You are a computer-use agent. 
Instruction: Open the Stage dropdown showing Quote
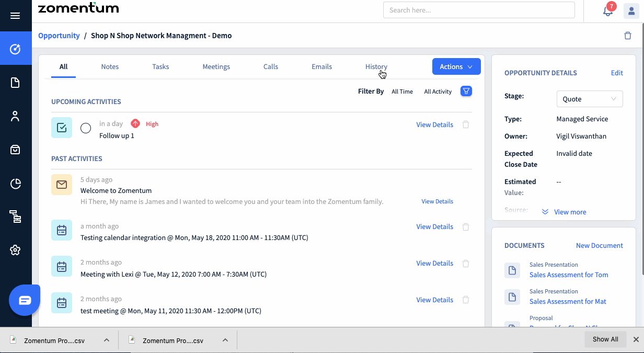[589, 99]
